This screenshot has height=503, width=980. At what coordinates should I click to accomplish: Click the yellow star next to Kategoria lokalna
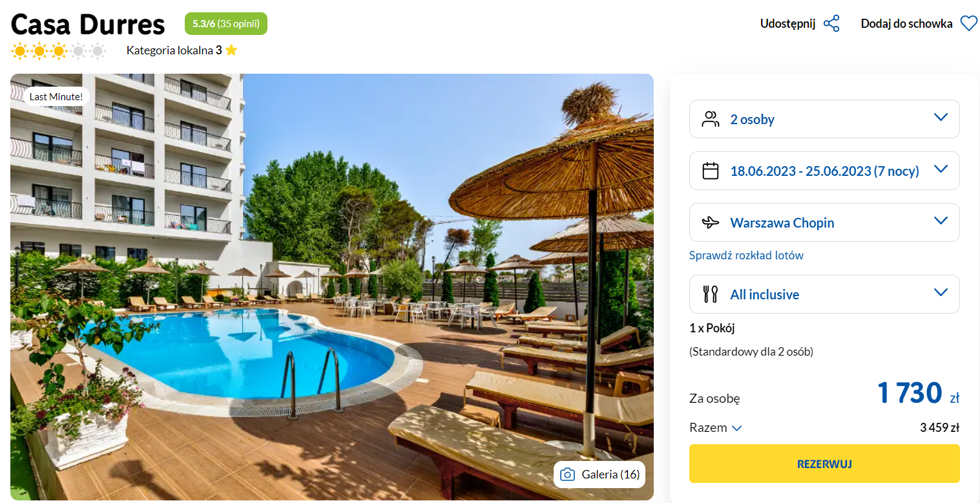click(x=231, y=50)
